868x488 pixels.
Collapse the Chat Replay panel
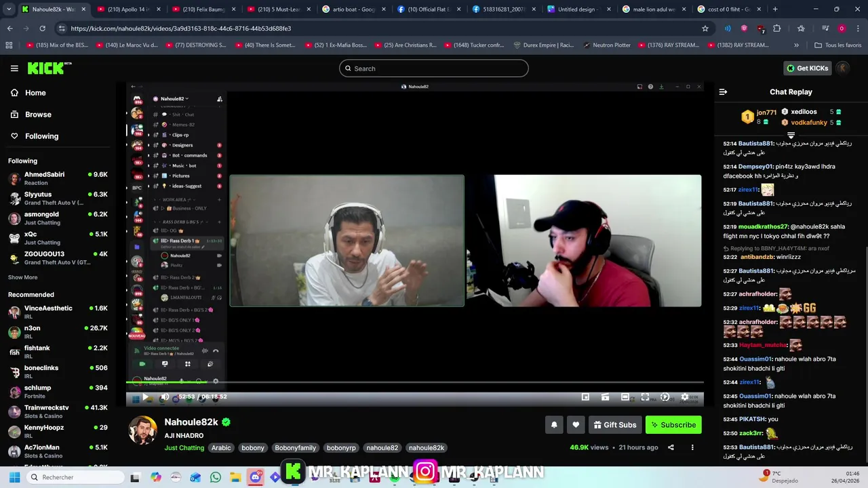coord(723,91)
